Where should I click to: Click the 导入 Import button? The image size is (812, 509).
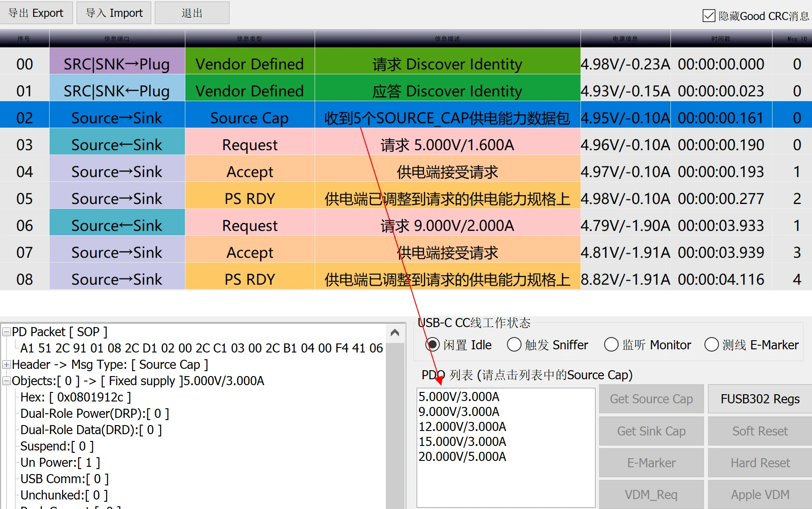pyautogui.click(x=114, y=13)
